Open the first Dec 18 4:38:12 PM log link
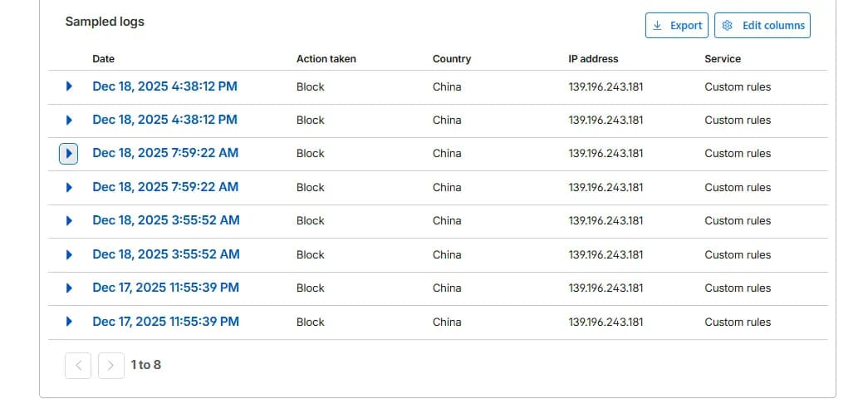 point(165,86)
